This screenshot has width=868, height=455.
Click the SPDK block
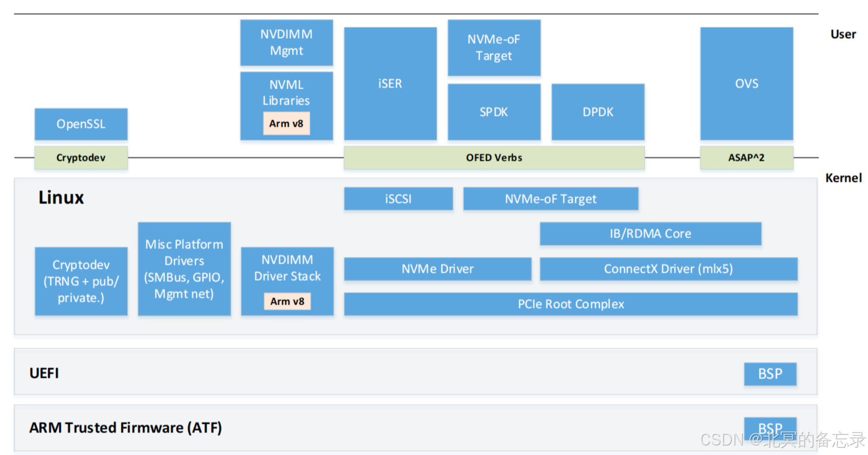coord(494,112)
